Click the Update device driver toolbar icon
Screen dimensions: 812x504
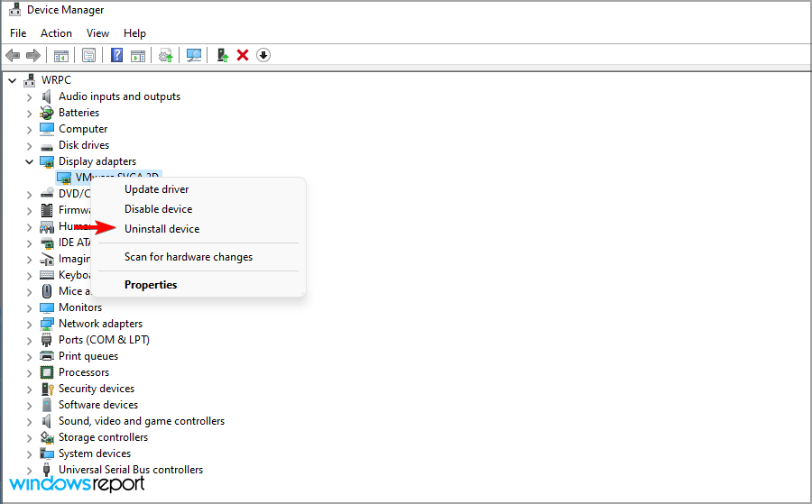pyautogui.click(x=166, y=55)
